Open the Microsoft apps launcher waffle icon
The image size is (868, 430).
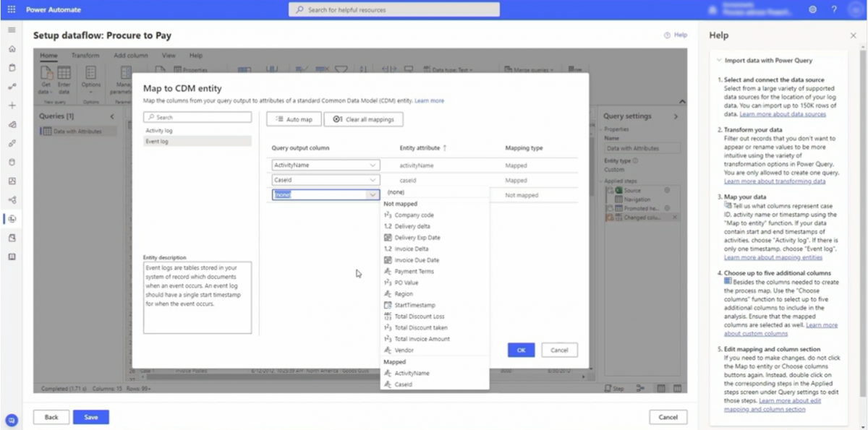[x=10, y=9]
